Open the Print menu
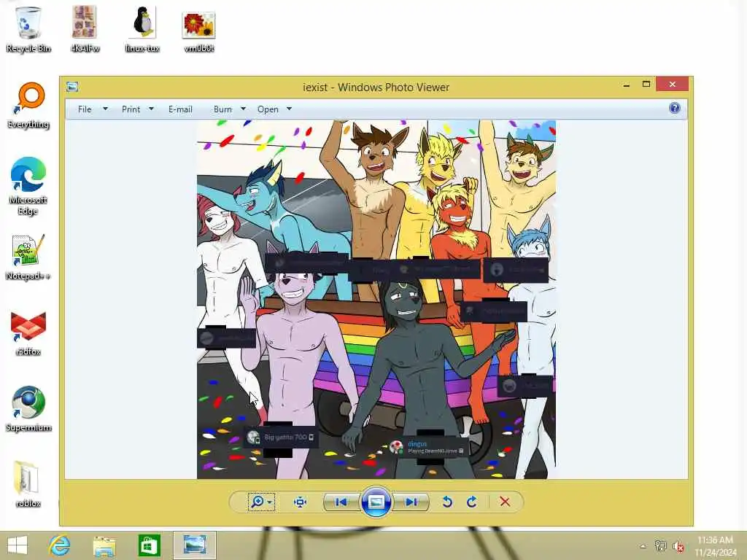Image resolution: width=747 pixels, height=560 pixels. (131, 109)
